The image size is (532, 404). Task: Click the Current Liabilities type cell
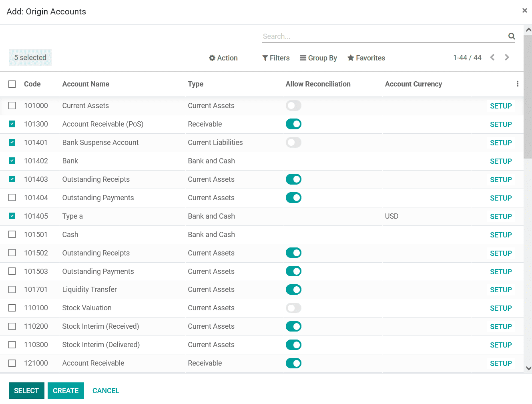(x=215, y=143)
